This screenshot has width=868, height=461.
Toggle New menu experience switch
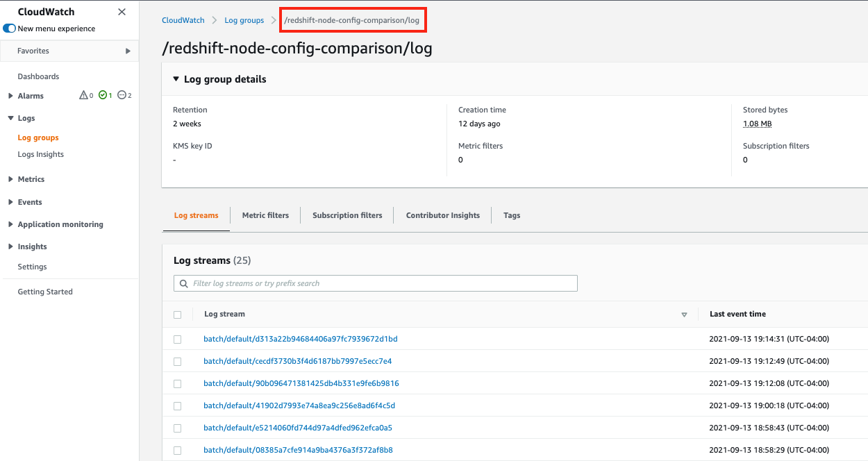click(x=10, y=28)
